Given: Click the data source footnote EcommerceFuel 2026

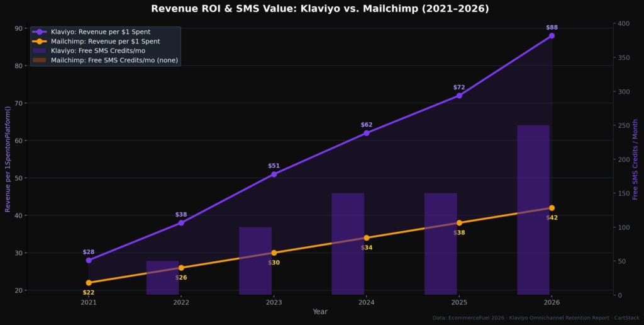Looking at the screenshot, I should (536, 317).
